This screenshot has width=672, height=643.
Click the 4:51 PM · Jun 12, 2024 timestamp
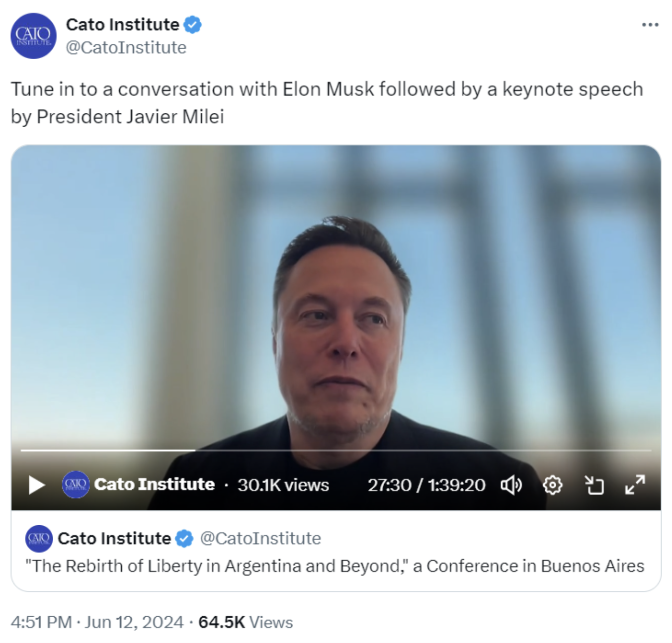[x=97, y=622]
